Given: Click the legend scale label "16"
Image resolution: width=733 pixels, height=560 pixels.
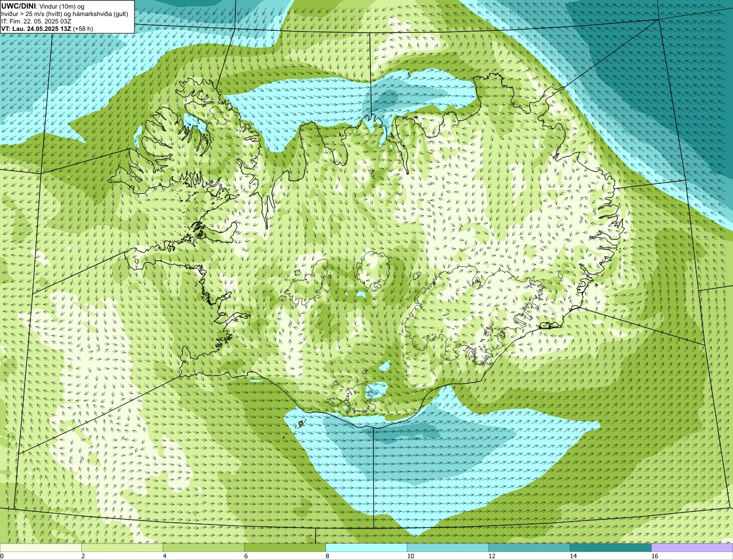Looking at the screenshot, I should coord(655,556).
